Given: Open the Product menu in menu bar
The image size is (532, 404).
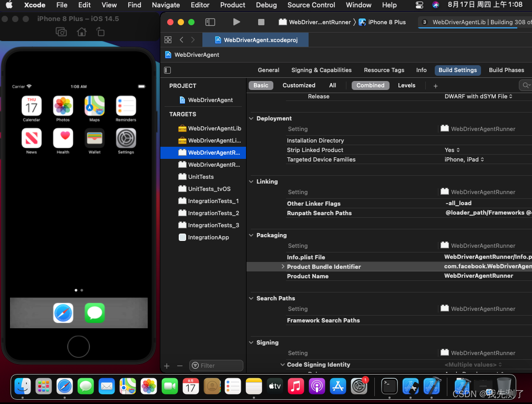Looking at the screenshot, I should (232, 5).
